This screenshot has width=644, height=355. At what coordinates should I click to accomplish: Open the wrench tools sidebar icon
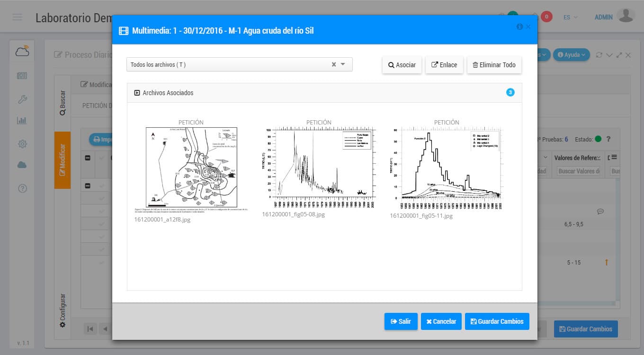(22, 99)
